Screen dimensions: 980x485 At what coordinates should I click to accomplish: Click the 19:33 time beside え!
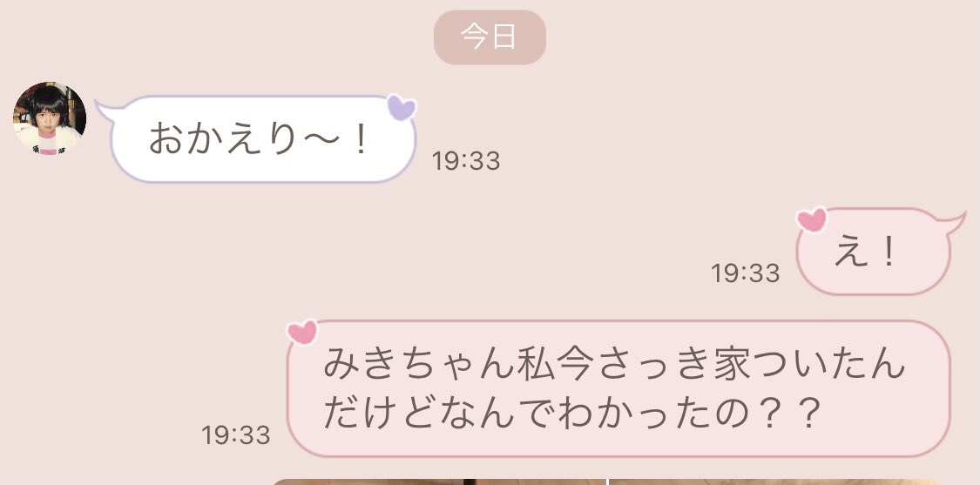tap(745, 273)
